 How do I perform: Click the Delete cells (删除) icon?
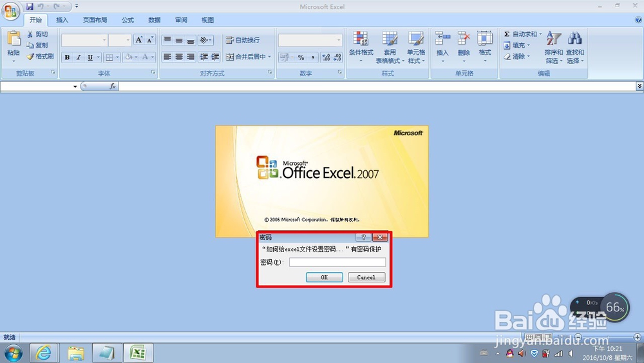click(464, 38)
